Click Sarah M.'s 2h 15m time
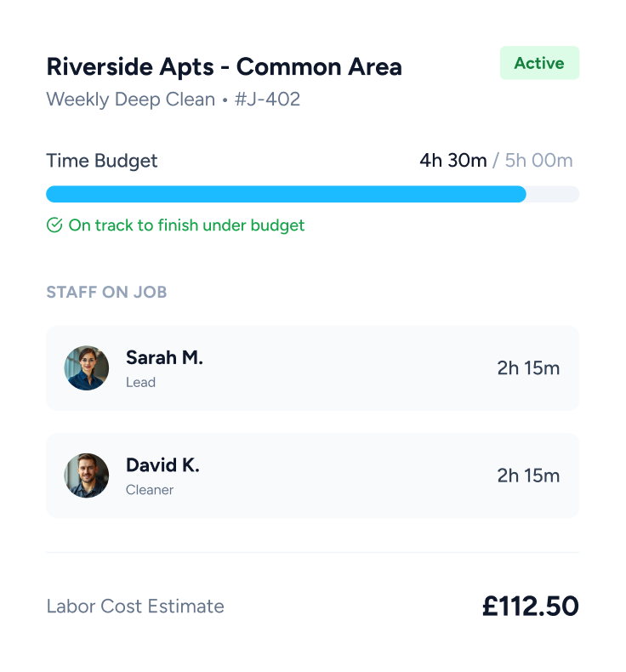Image resolution: width=626 pixels, height=672 pixels. 528,368
